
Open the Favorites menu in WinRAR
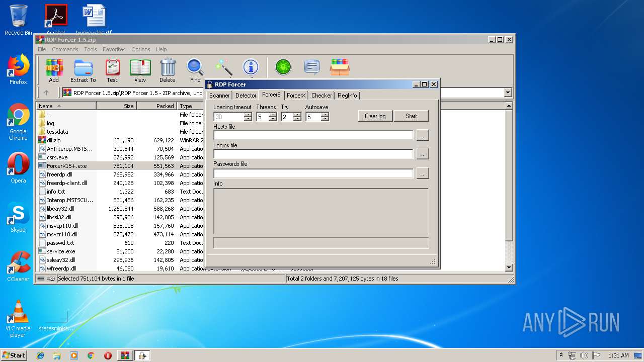[114, 49]
